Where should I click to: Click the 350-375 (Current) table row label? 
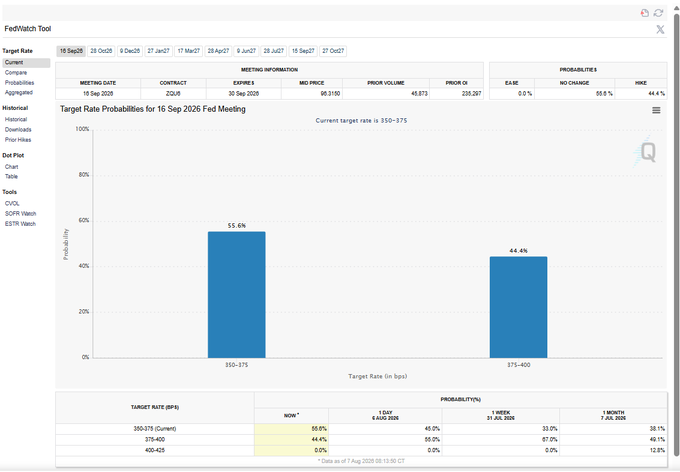(155, 429)
